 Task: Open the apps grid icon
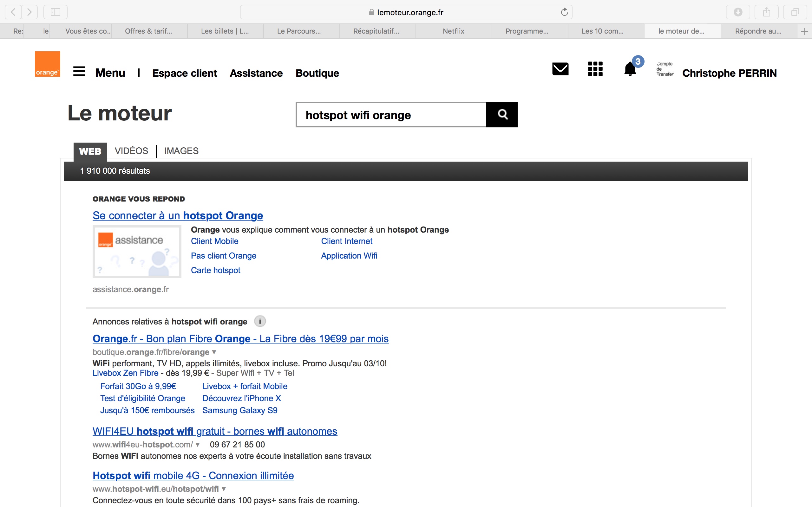click(595, 69)
